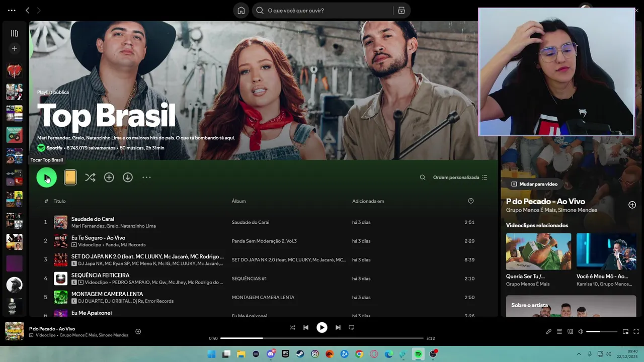This screenshot has width=644, height=362.
Task: Add P do Pecado to liked songs
Action: point(632,205)
